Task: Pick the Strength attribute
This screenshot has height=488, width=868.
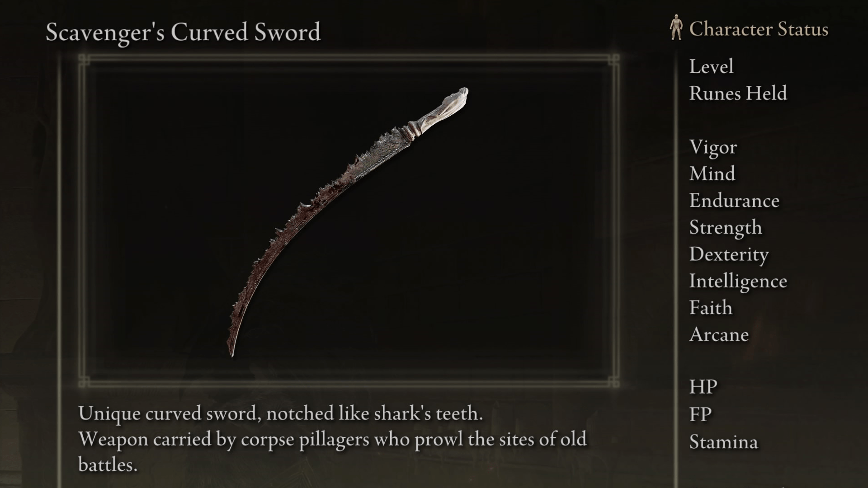Action: (726, 228)
